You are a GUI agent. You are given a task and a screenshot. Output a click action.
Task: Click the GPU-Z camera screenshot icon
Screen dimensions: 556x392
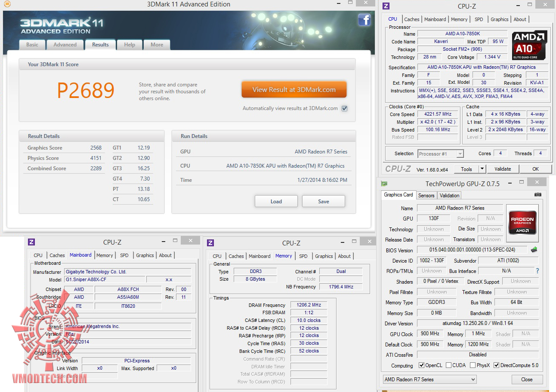(537, 195)
